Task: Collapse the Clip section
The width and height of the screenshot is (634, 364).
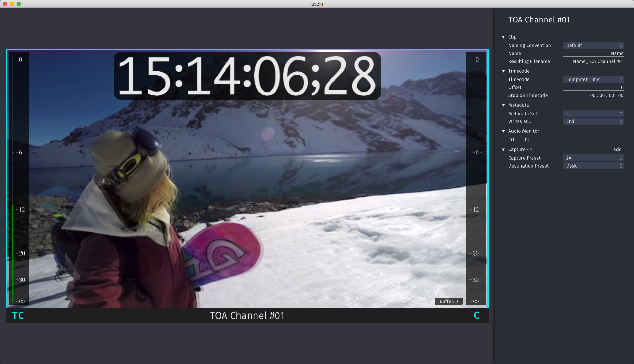Action: 503,37
